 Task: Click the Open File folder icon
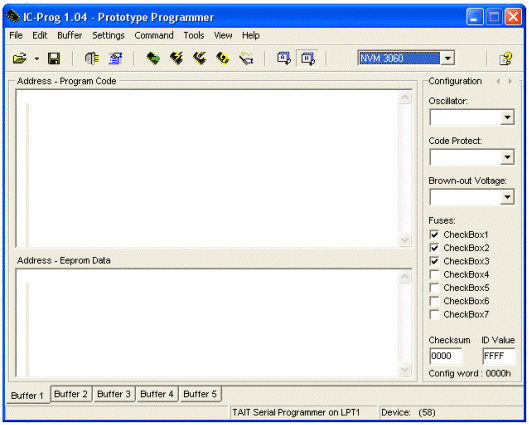[x=20, y=58]
